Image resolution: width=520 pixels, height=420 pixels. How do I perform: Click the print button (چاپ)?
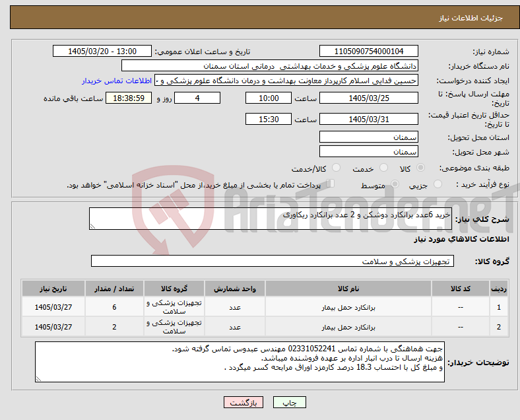click(x=290, y=402)
